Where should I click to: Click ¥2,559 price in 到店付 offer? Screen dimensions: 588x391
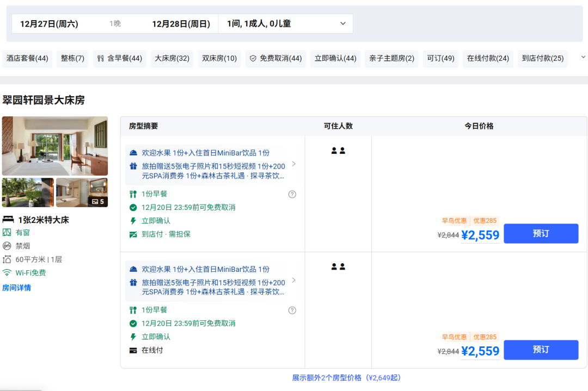point(480,235)
